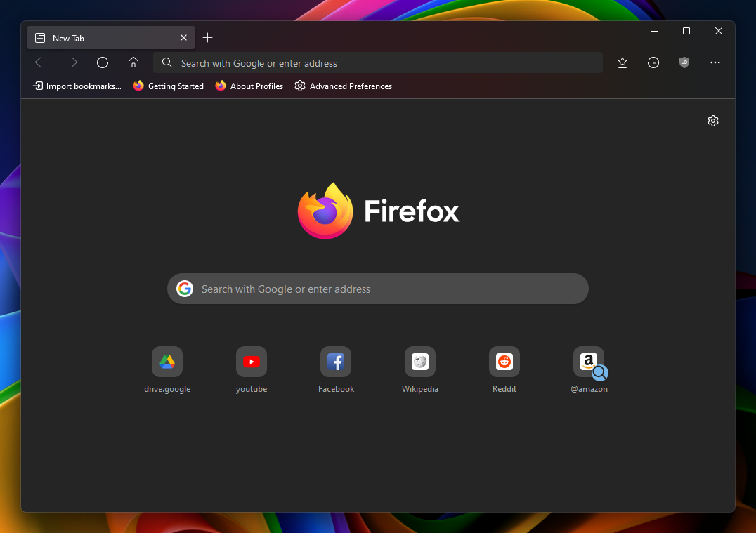Close the New Tab tab
Image resolution: width=756 pixels, height=533 pixels.
[183, 38]
